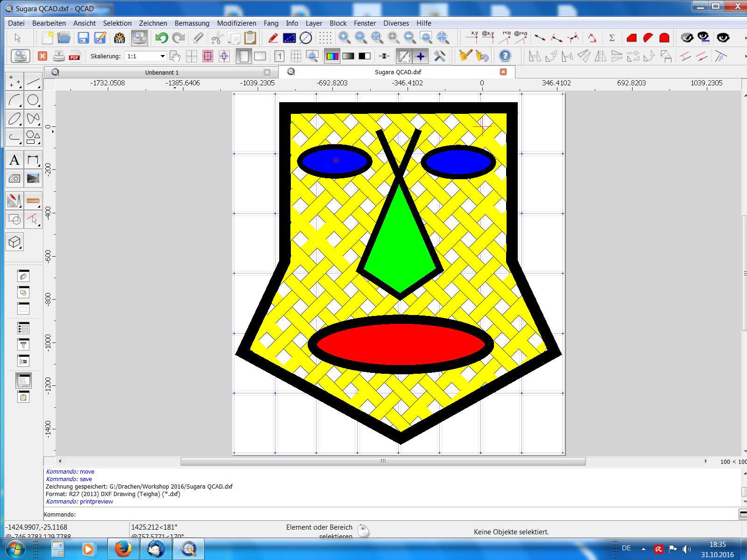Screen dimensions: 747x560
Task: Toggle portrait page orientation
Action: pyautogui.click(x=244, y=56)
